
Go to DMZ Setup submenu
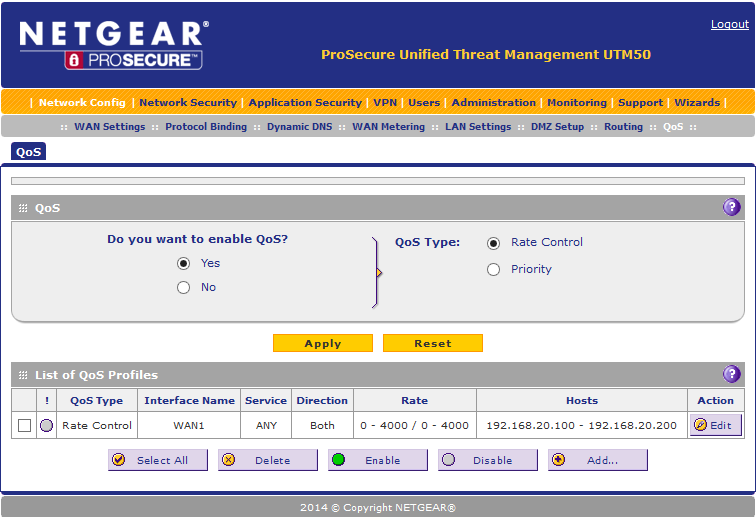(x=557, y=126)
